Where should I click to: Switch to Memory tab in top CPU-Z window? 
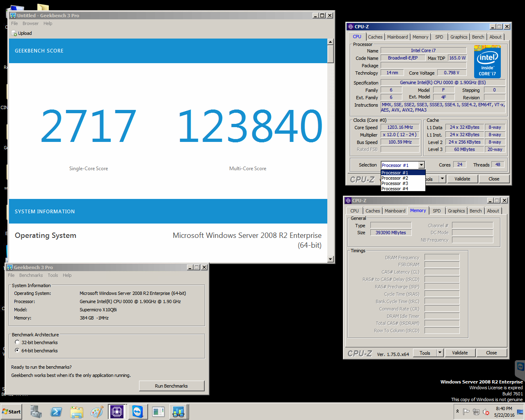click(420, 37)
